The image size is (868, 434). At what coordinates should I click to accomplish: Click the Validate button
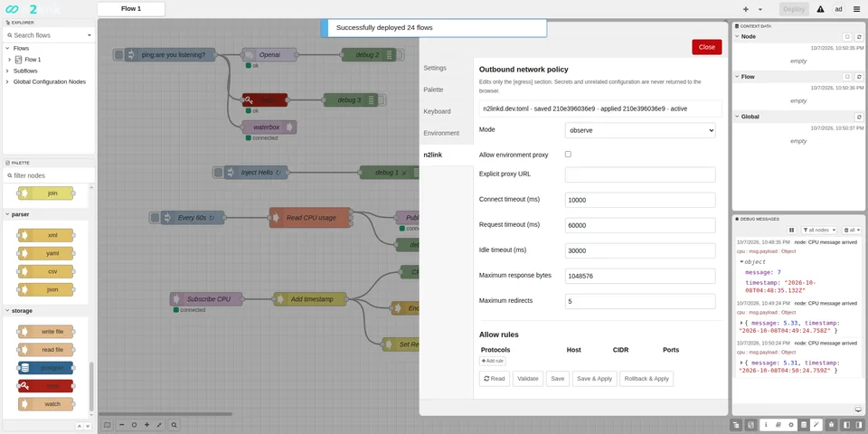tap(528, 379)
